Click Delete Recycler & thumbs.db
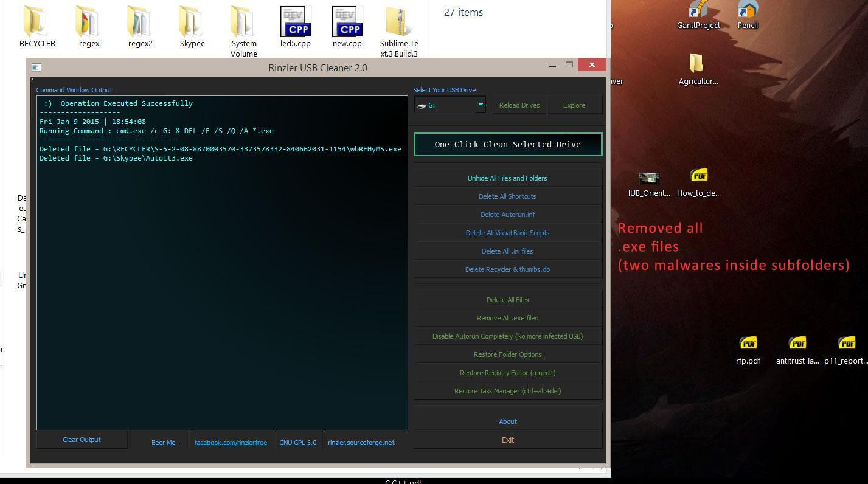Screen dimensions: 868x484 tap(507, 269)
